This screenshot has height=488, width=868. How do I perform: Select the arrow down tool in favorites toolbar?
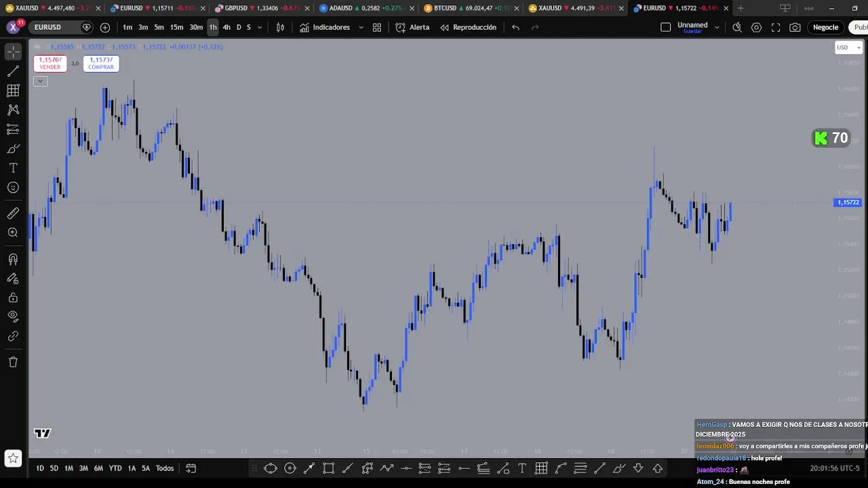pos(638,468)
